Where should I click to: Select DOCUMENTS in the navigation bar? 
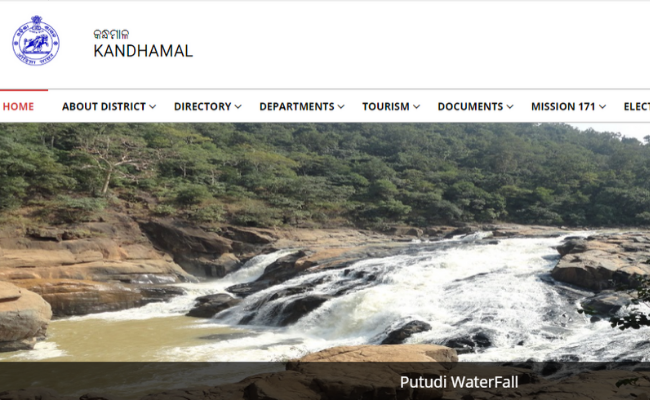[471, 107]
